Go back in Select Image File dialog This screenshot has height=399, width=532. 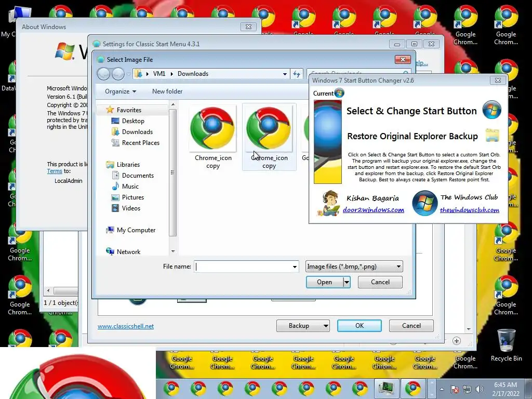pos(104,74)
